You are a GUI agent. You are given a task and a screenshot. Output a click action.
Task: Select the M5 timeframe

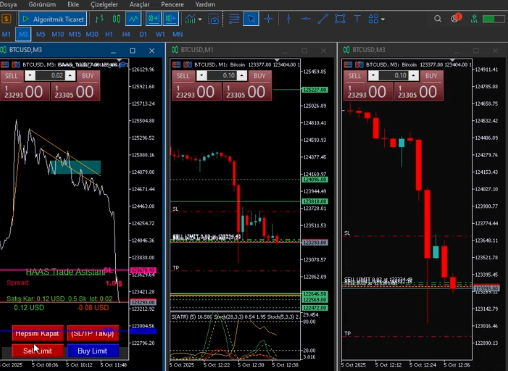[x=40, y=34]
